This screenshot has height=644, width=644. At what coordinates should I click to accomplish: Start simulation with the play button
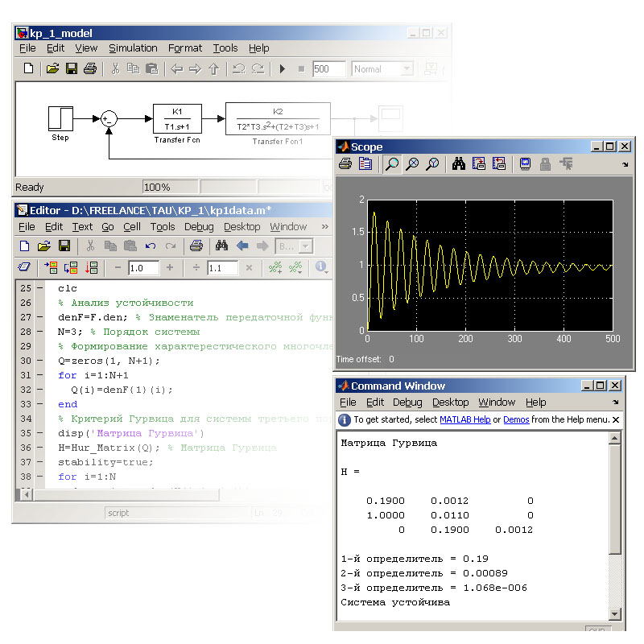[x=283, y=68]
